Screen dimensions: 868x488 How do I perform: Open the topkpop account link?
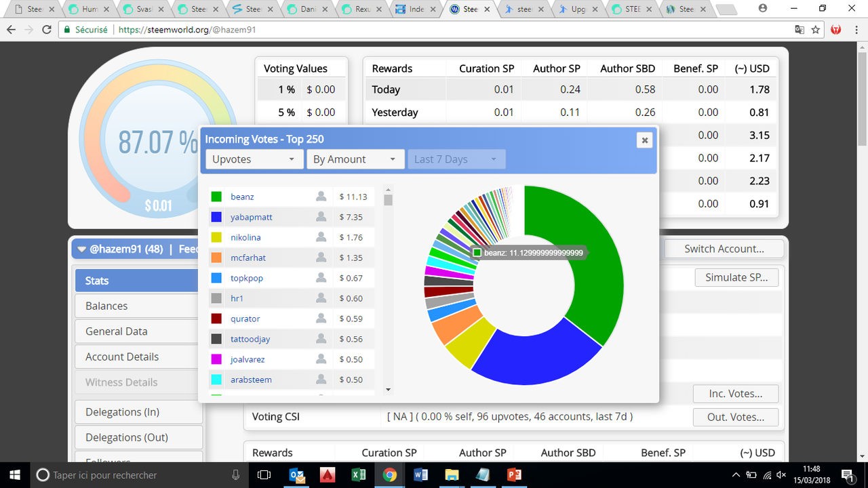point(247,278)
